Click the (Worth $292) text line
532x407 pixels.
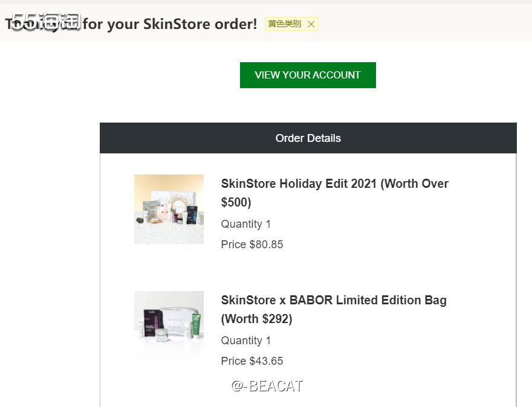pyautogui.click(x=256, y=319)
